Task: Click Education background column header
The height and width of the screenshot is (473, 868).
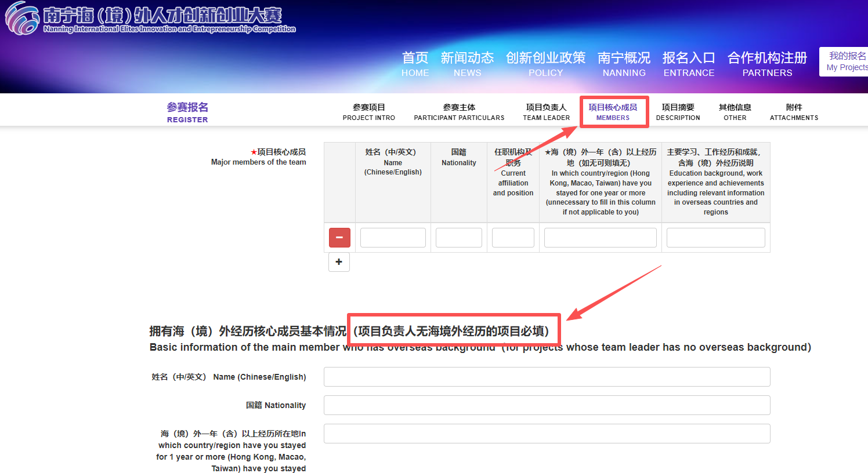Action: click(x=716, y=181)
